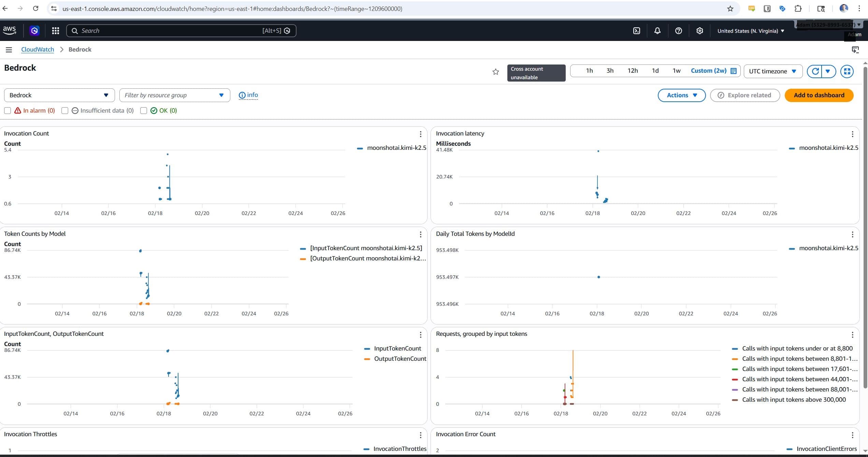Refresh the dashboard widgets
The height and width of the screenshot is (457, 868).
(x=815, y=71)
